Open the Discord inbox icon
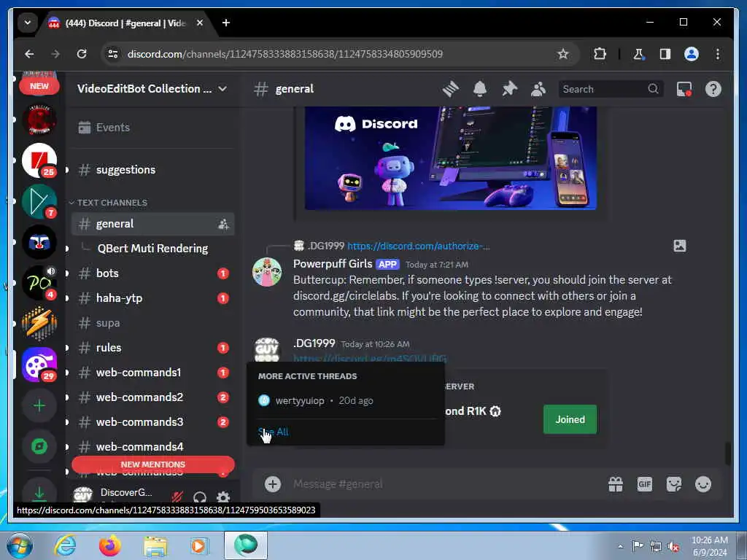Viewport: 747px width, 560px height. (684, 89)
